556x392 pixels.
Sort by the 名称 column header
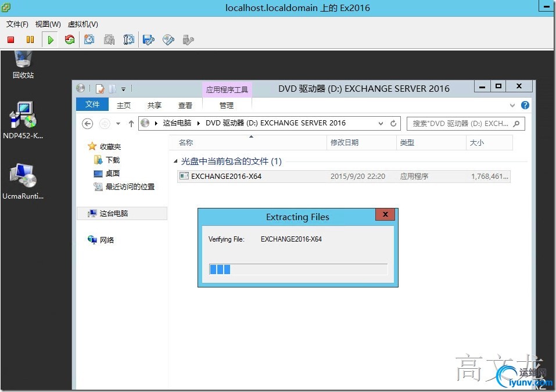click(248, 142)
